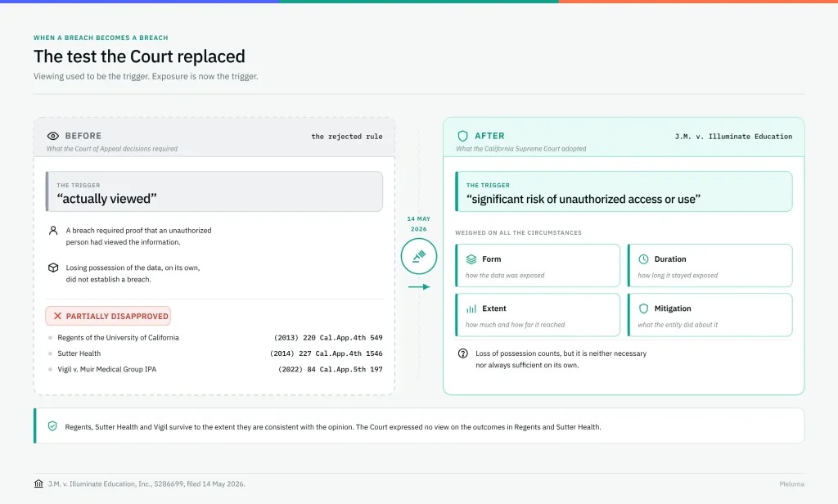Click the shield icon on the Mitigation card
Screen dimensions: 838x504
click(643, 308)
